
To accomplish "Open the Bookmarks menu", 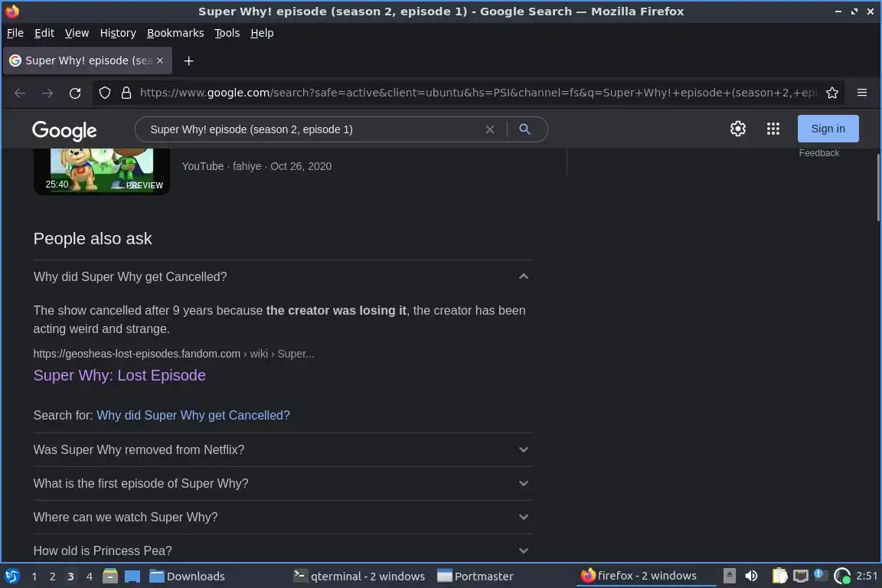I will point(175,33).
